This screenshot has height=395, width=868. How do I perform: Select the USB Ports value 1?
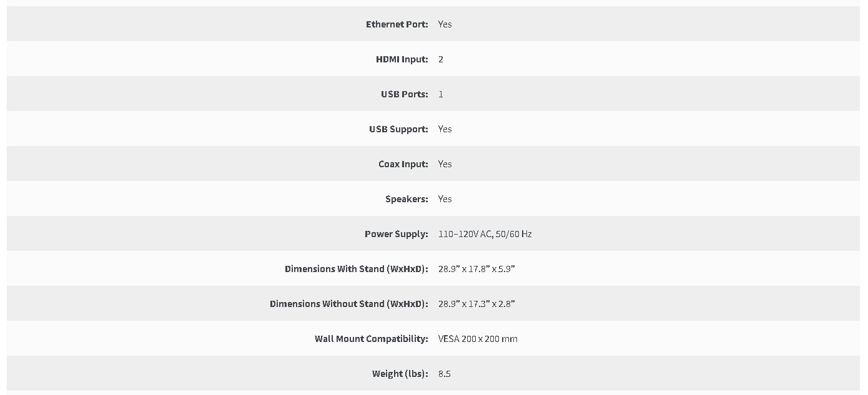tap(441, 94)
